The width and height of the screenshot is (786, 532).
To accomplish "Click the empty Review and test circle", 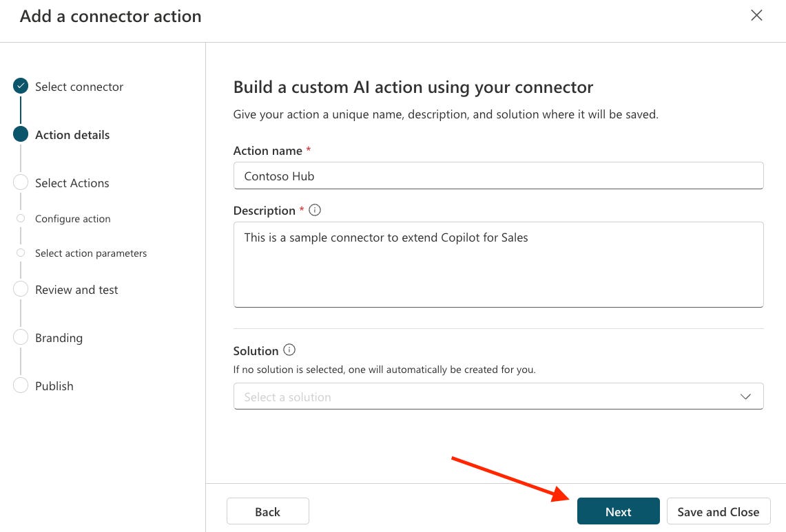I will [21, 289].
